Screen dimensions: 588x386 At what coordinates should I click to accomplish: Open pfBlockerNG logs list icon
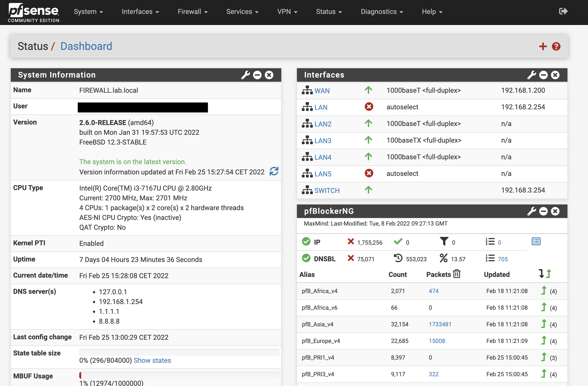536,241
